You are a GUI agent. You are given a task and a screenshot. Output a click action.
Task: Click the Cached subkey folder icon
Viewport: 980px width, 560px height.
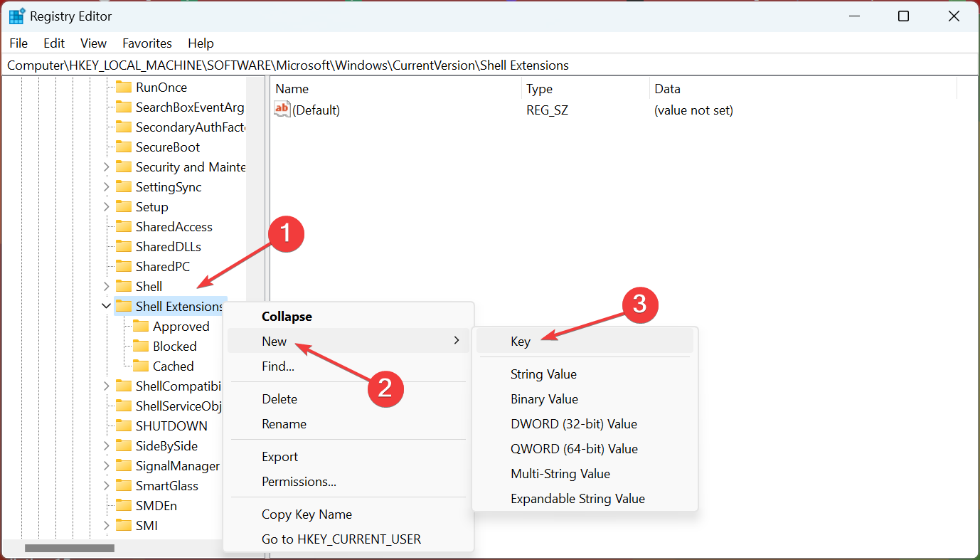click(141, 366)
